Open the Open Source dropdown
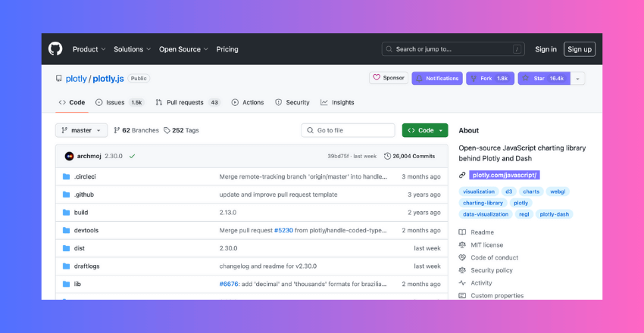 coord(183,49)
